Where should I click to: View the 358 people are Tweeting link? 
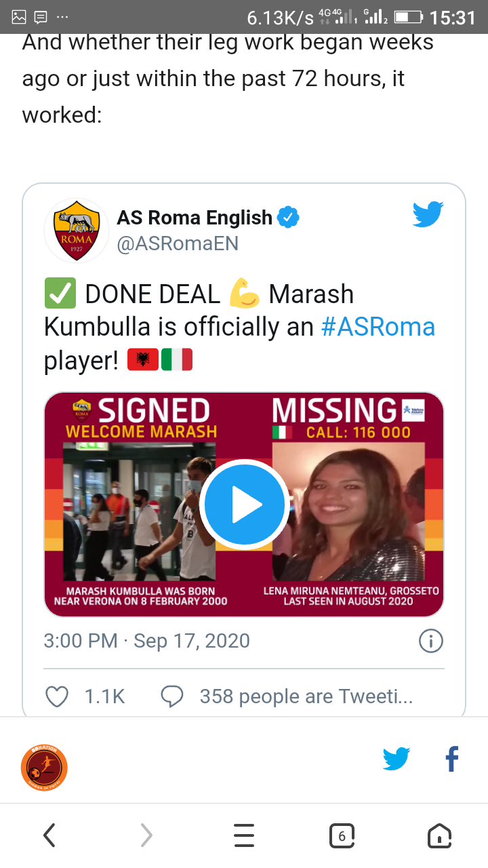(306, 696)
